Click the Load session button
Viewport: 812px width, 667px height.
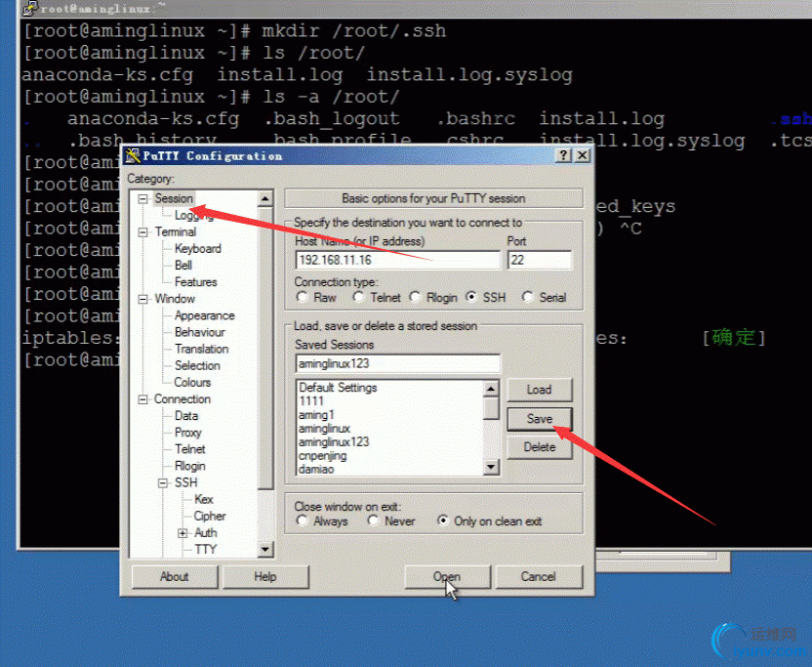540,390
